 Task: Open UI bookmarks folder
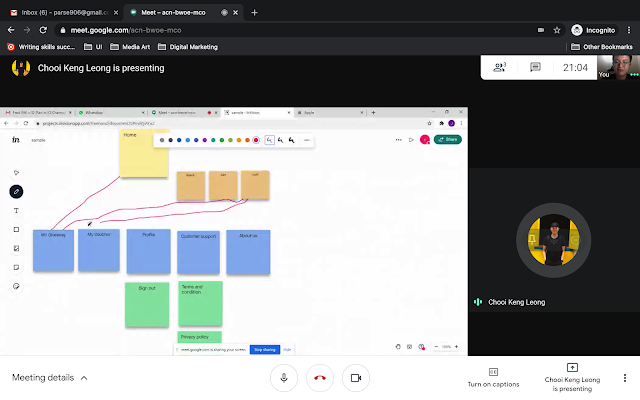93,47
